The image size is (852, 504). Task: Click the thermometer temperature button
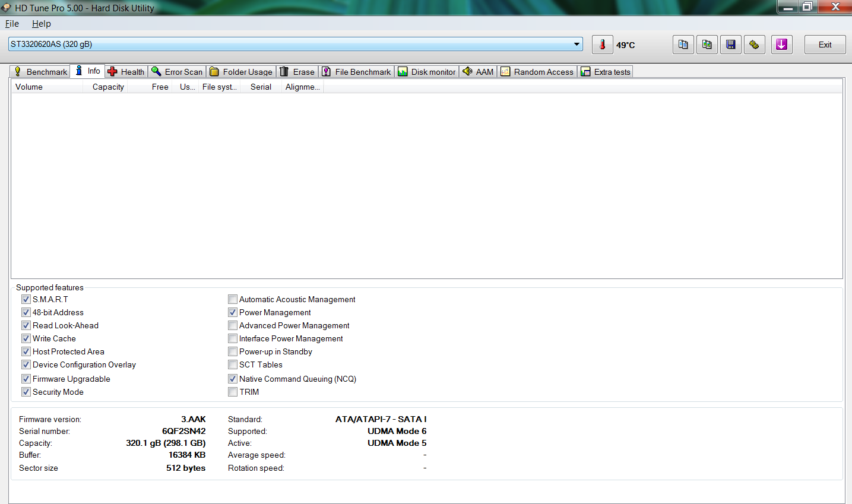(602, 45)
